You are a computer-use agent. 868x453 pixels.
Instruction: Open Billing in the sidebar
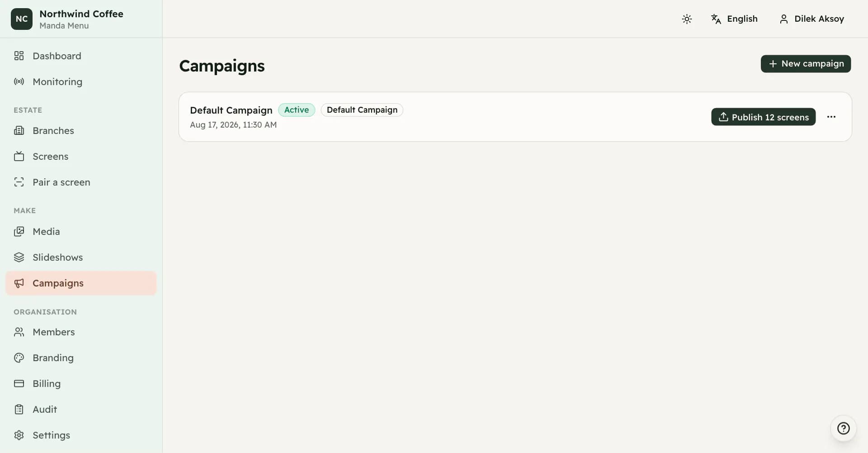(81, 383)
